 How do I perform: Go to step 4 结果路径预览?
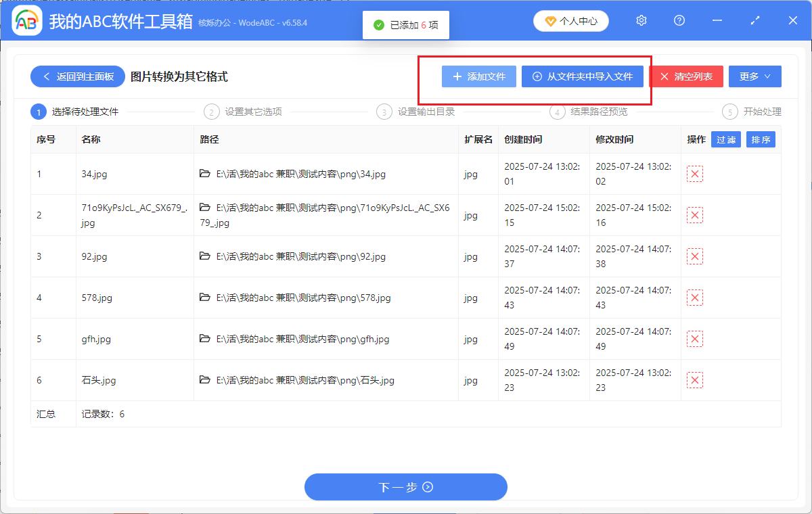pyautogui.click(x=589, y=112)
